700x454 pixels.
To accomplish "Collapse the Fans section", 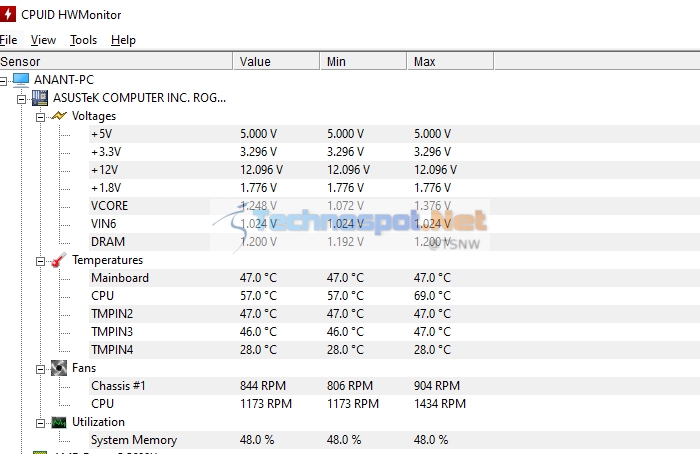I will pyautogui.click(x=40, y=369).
